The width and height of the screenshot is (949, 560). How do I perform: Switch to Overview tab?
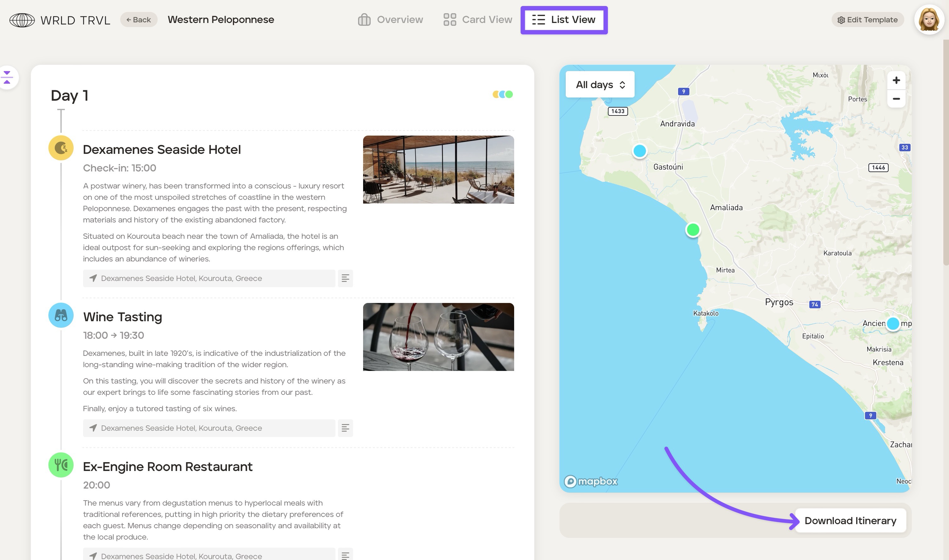click(x=390, y=20)
